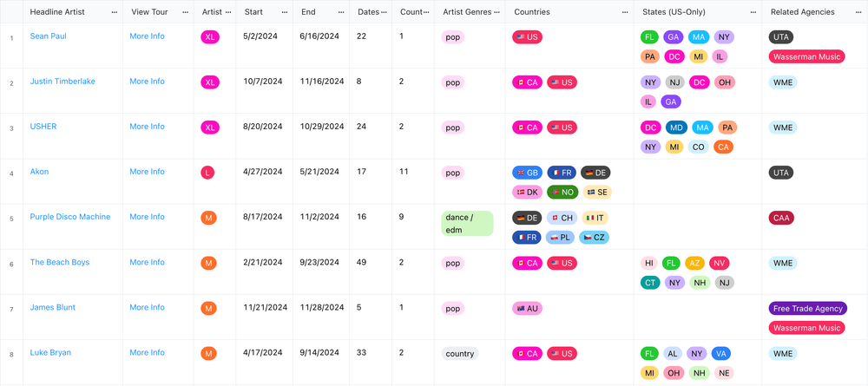
Task: Click More Info for USHER tour
Action: tap(148, 127)
